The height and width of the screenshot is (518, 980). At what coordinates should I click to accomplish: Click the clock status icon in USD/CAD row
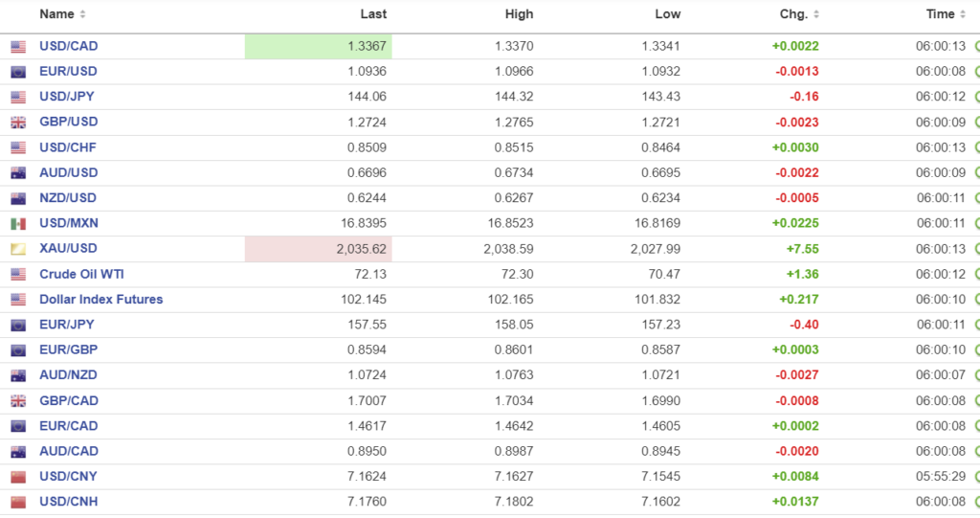(x=977, y=46)
